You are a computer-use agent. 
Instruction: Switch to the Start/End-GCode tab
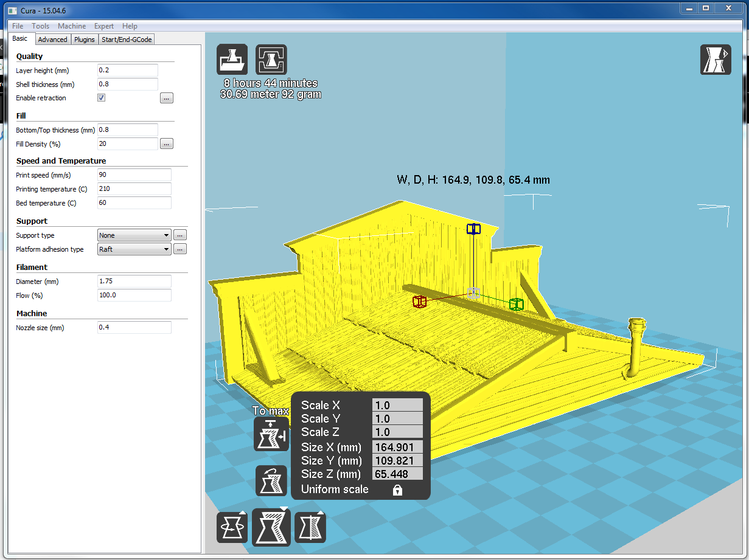point(127,40)
